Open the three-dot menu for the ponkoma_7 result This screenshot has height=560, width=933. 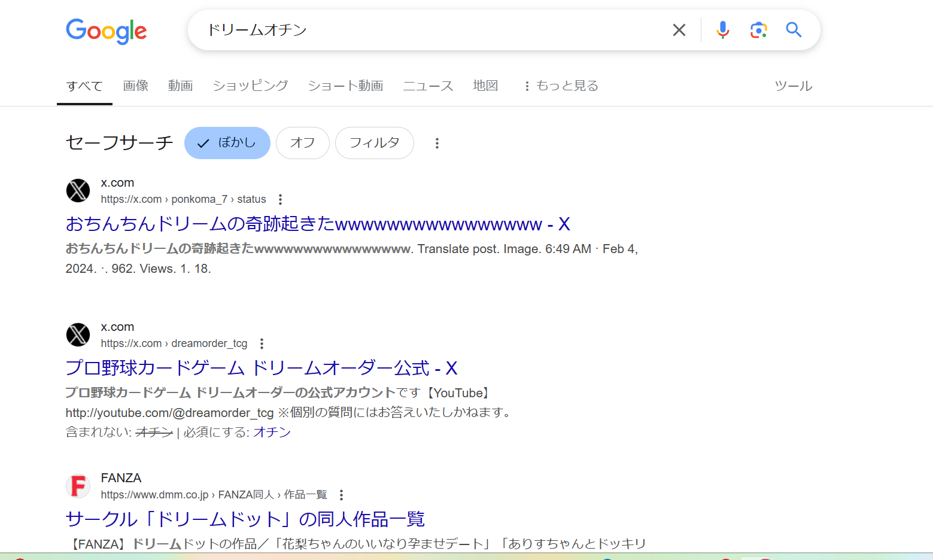click(x=280, y=199)
